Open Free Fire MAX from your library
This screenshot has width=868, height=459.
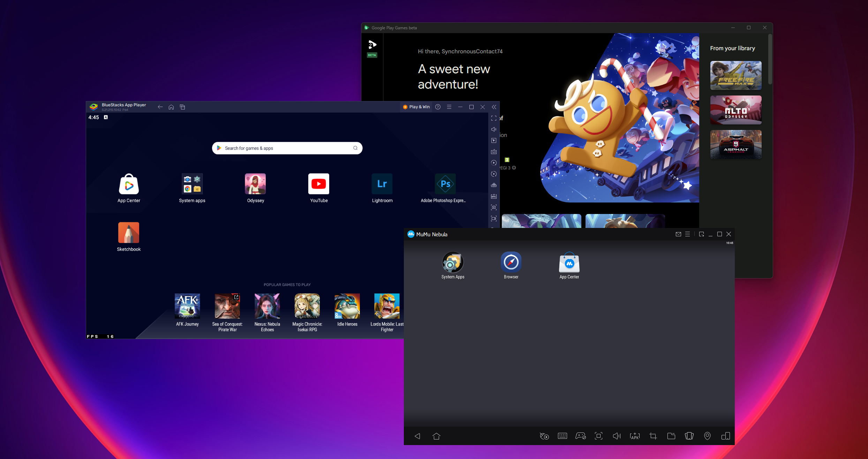[736, 75]
